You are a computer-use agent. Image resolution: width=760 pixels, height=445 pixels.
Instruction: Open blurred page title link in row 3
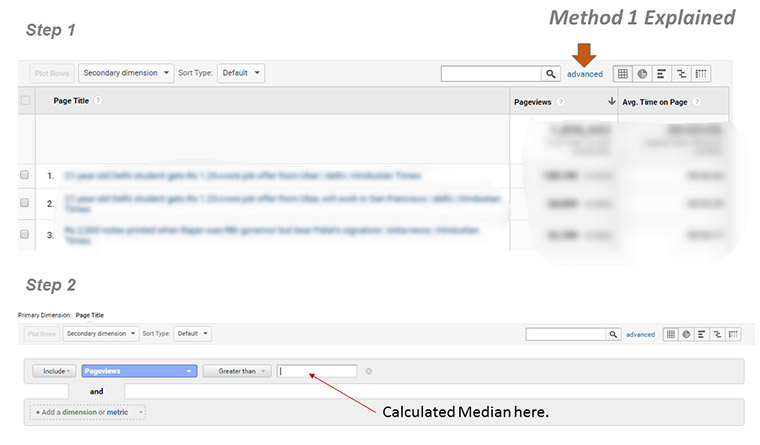pyautogui.click(x=271, y=235)
